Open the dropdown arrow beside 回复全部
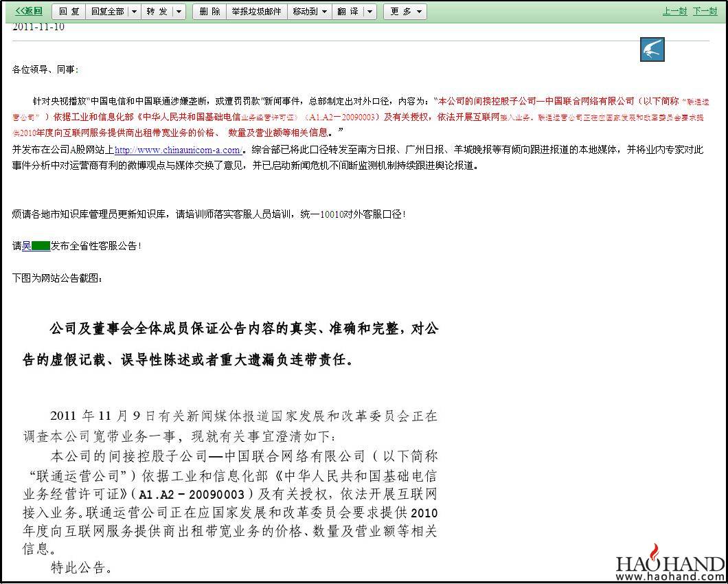 tap(134, 12)
